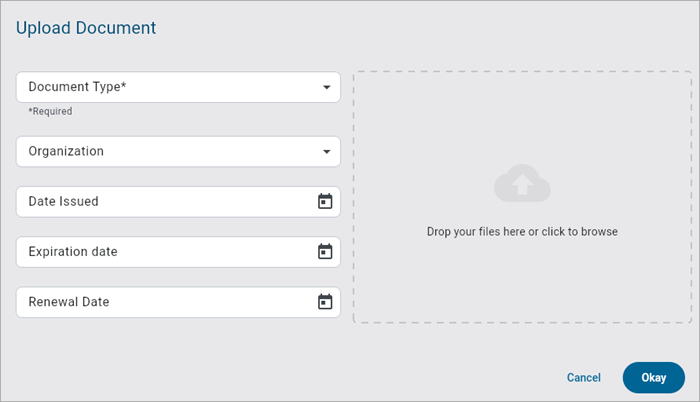Click the blank footer area left of Cancel
This screenshot has height=402, width=700.
point(300,378)
